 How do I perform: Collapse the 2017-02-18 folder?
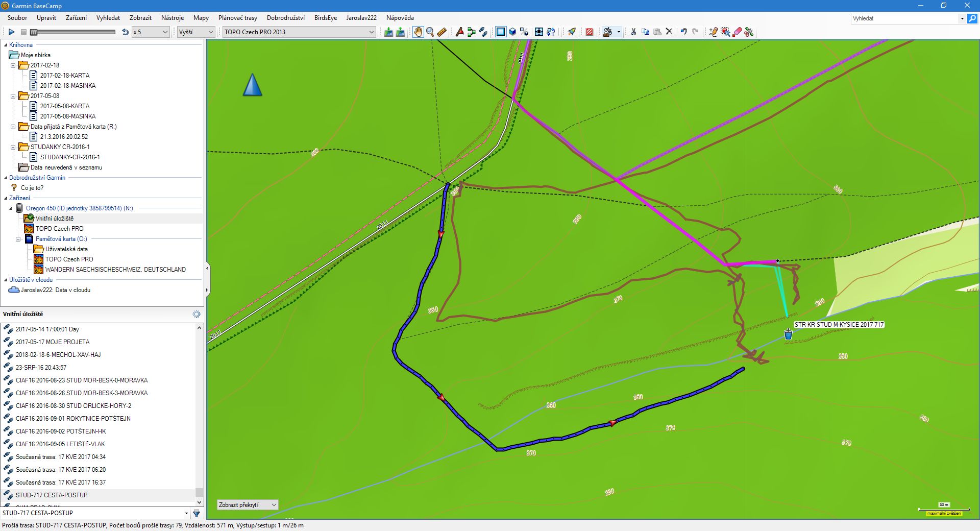point(13,65)
